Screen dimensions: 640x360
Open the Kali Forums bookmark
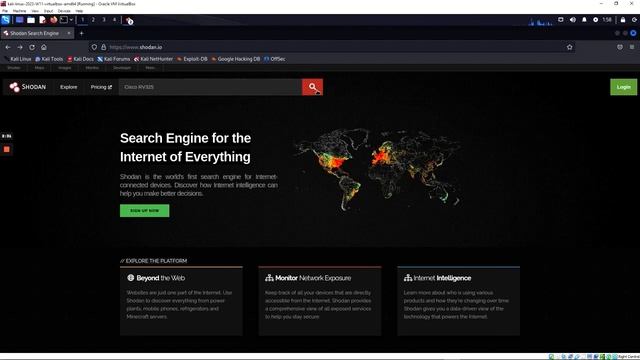pyautogui.click(x=113, y=59)
